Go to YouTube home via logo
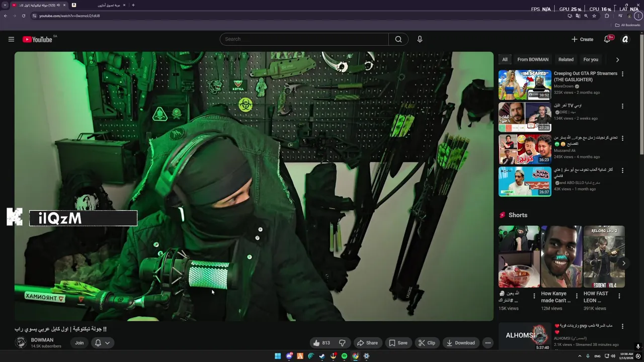The image size is (644, 362). 38,39
